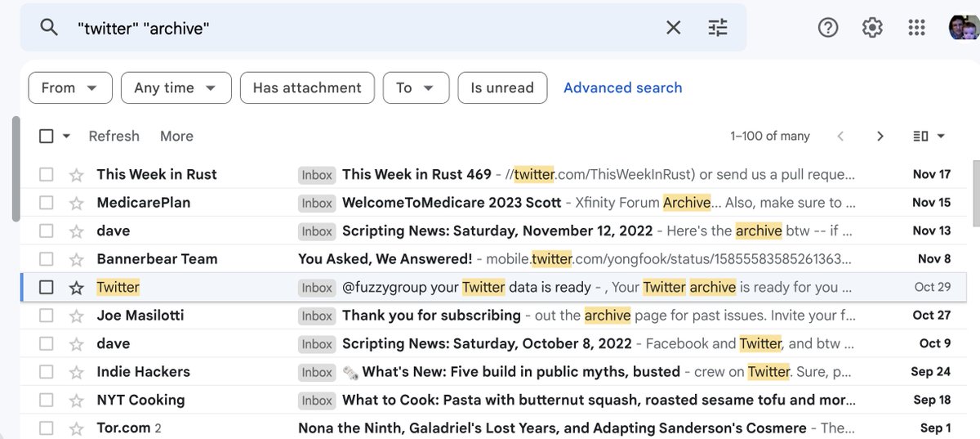Viewport: 980px width, 439px height.
Task: Click the left panel scrollbar handle
Action: click(16, 168)
